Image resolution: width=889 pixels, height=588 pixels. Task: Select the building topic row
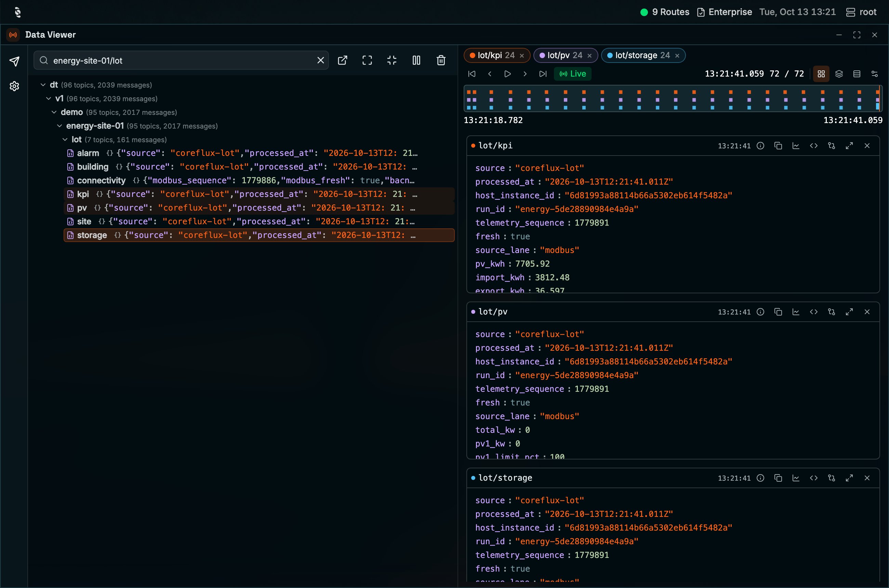click(259, 166)
